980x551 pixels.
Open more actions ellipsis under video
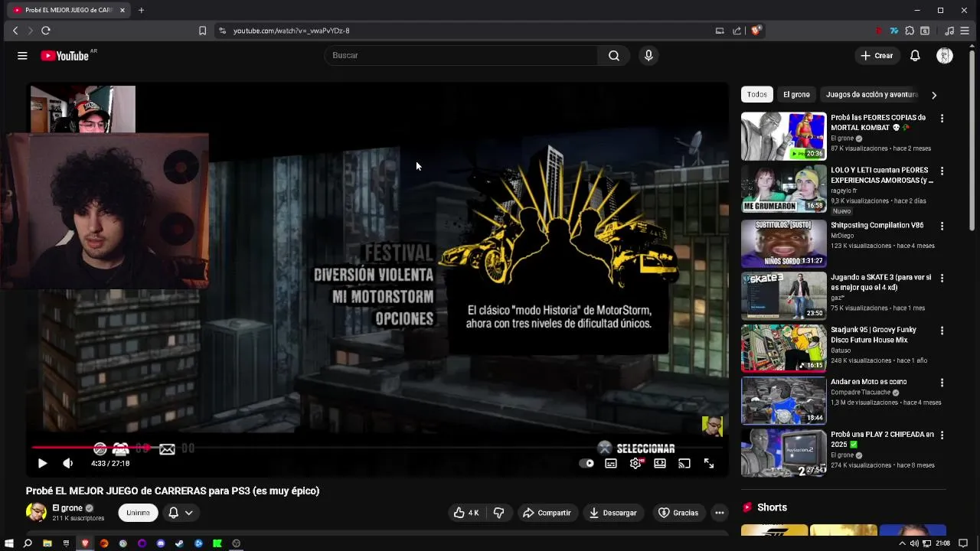coord(720,513)
